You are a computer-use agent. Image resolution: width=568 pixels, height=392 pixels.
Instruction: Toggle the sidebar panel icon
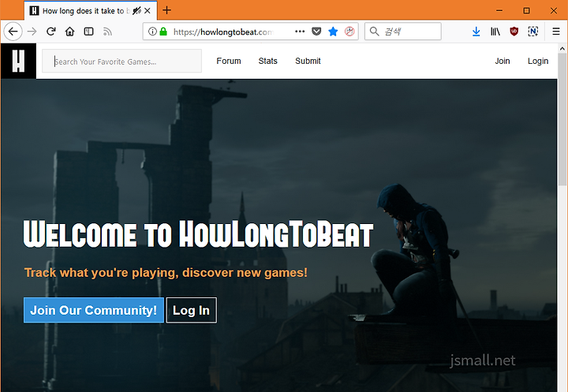88,32
